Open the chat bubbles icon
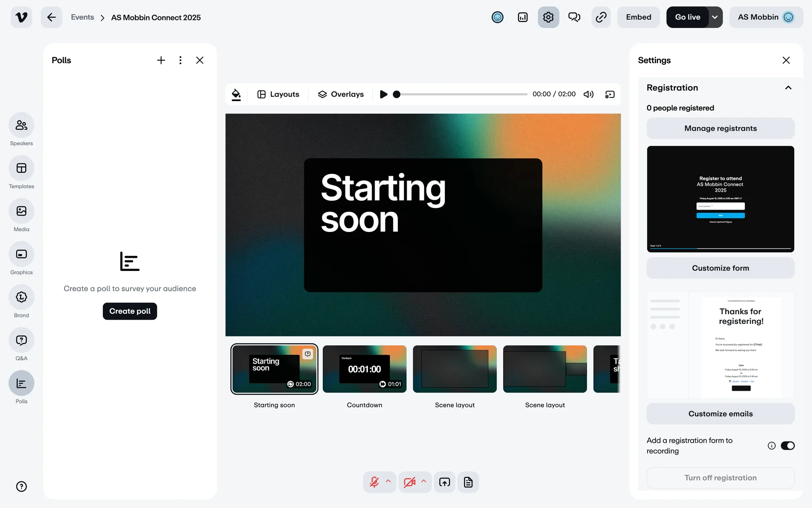 574,17
